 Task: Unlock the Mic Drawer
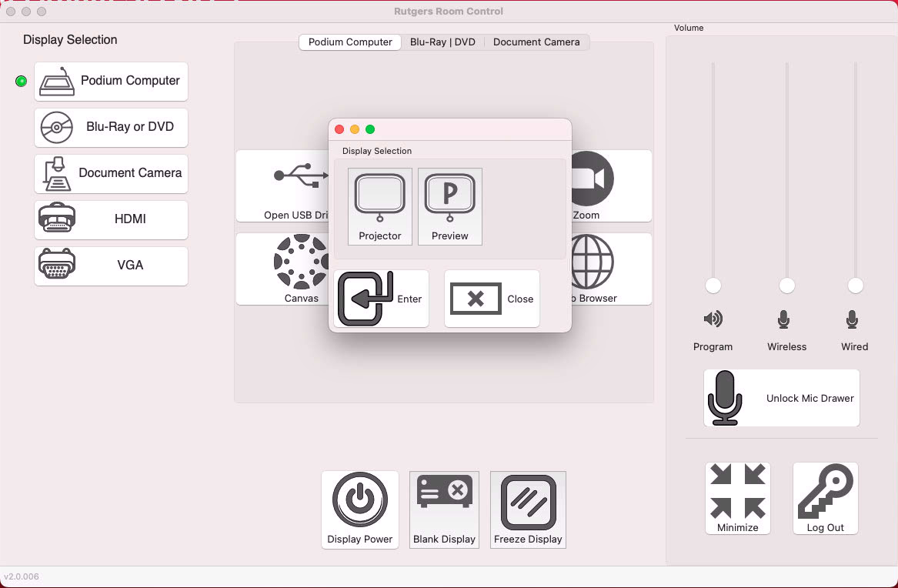(x=780, y=398)
